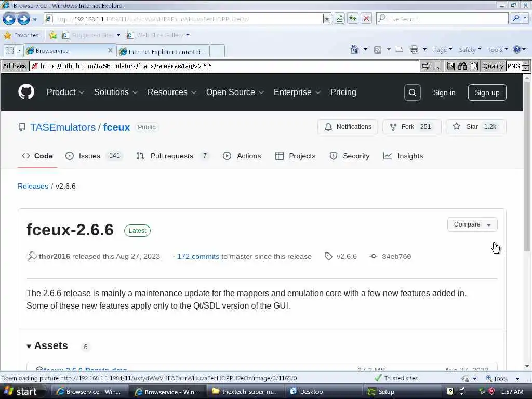Open the recent pages dropdown arrow
Viewport: 532px width, 399px height.
pyautogui.click(x=35, y=19)
